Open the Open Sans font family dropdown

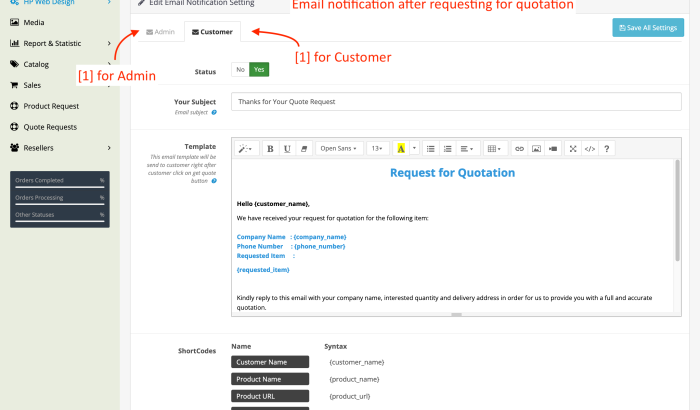pos(339,149)
